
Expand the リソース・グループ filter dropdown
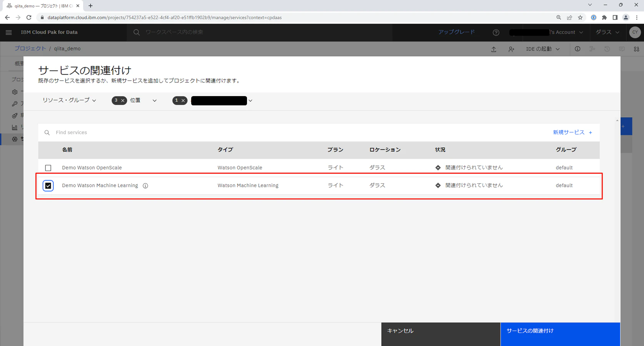69,100
